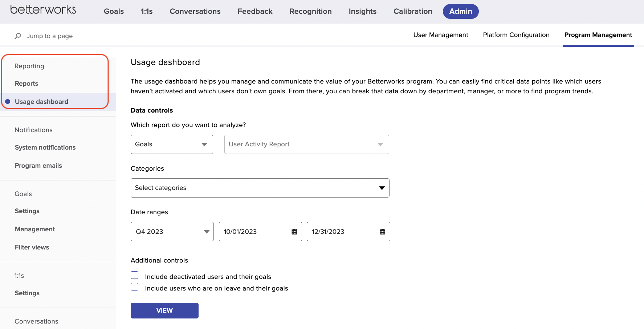Open the Goals report type dropdown

172,144
